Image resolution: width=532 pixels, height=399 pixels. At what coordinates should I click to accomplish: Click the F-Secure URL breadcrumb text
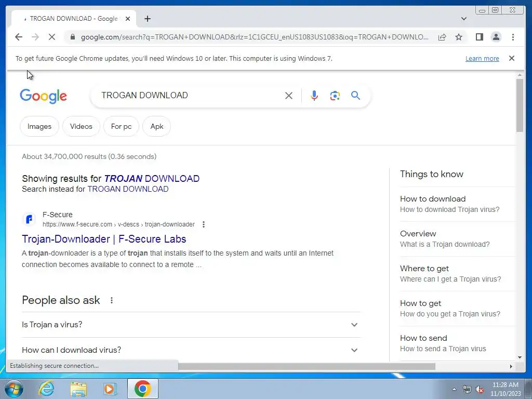click(119, 224)
